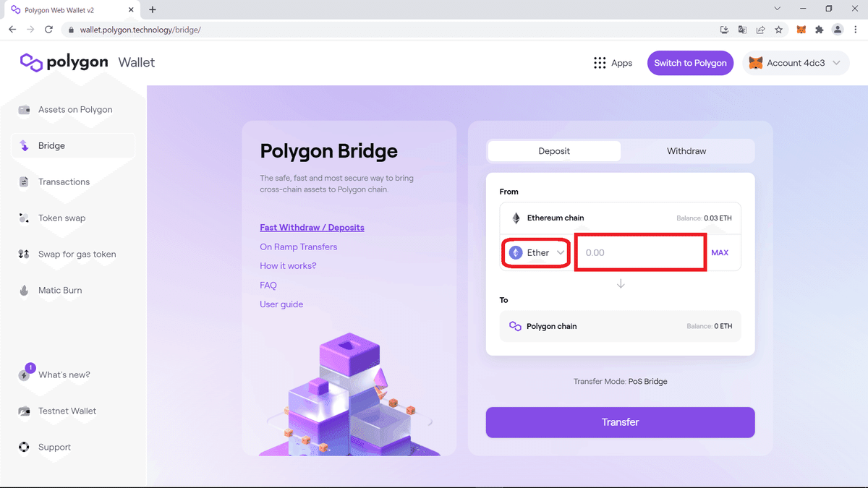Click Switch to Polygon button
Viewport: 868px width, 488px height.
point(690,63)
